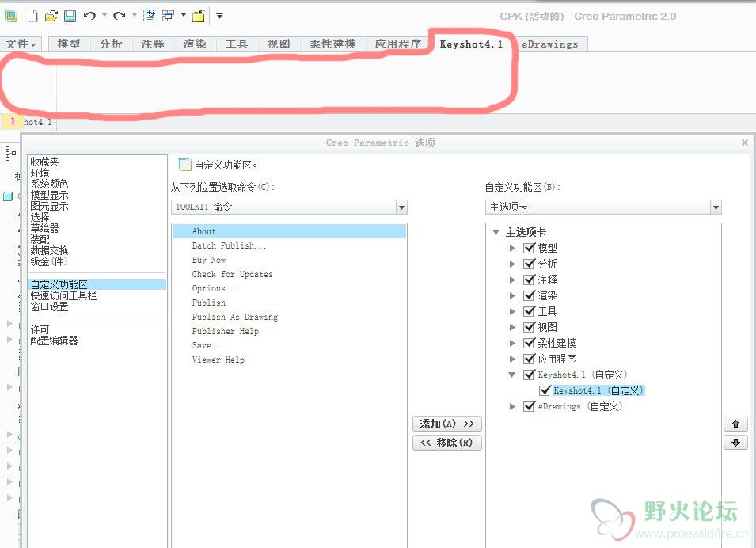Create a new file with New icon
The height and width of the screenshot is (548, 756).
click(x=32, y=16)
